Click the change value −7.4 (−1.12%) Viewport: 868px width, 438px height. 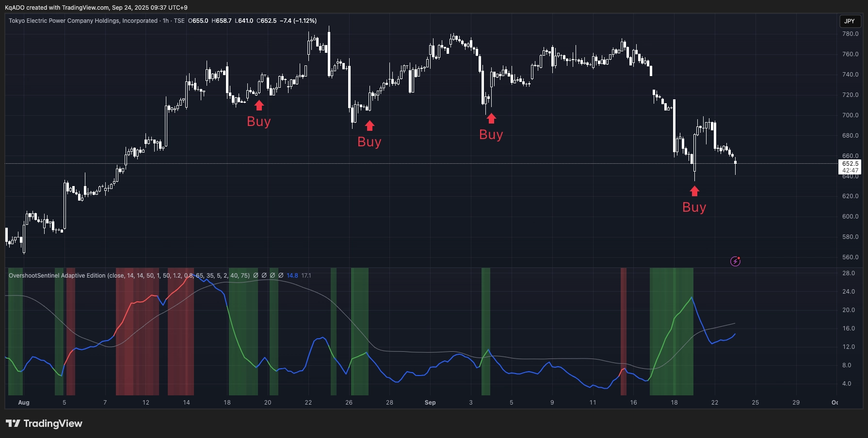coord(298,21)
